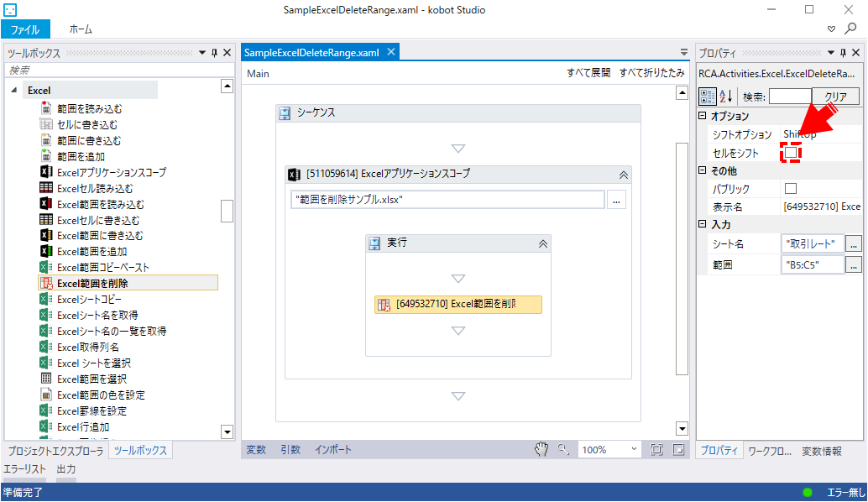
Task: Check the セルをシフト checkbox
Action: [x=791, y=152]
